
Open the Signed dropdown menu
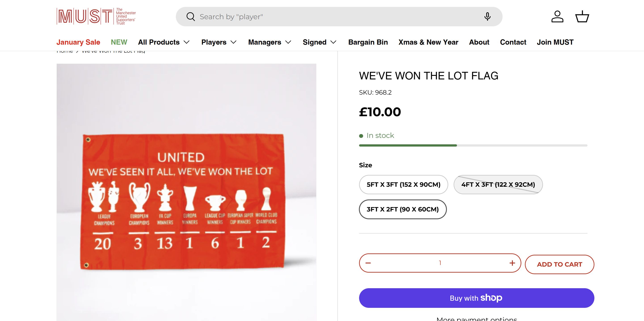(320, 42)
